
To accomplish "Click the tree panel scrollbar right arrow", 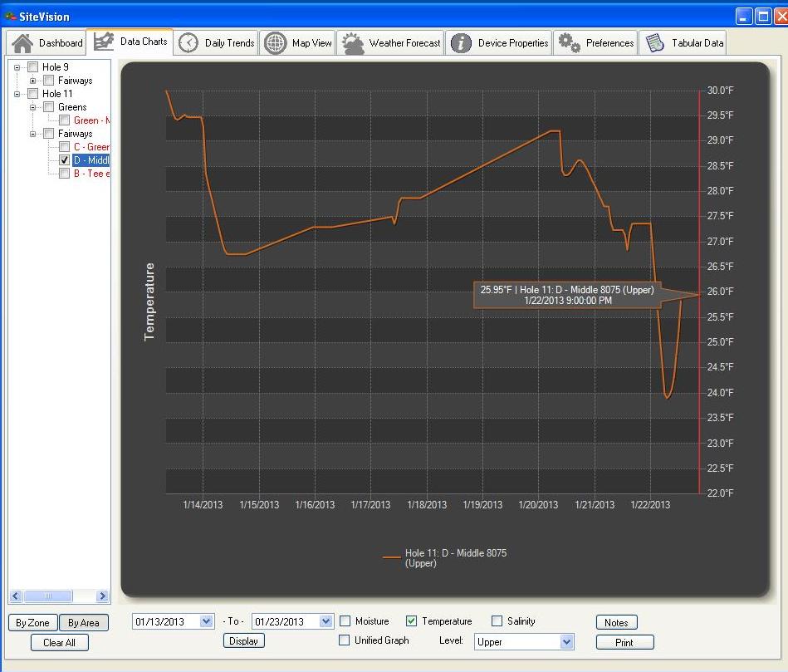I will coord(102,596).
